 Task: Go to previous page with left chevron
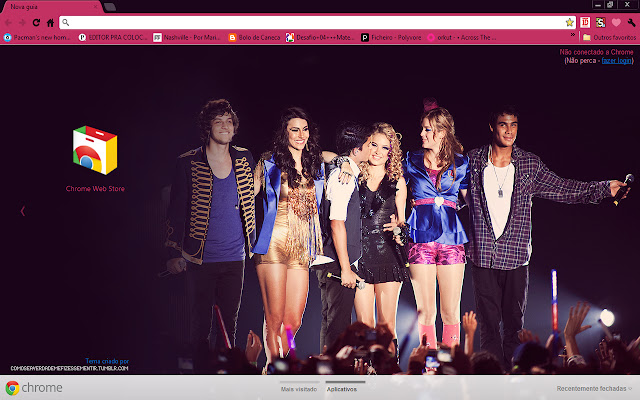[x=23, y=211]
